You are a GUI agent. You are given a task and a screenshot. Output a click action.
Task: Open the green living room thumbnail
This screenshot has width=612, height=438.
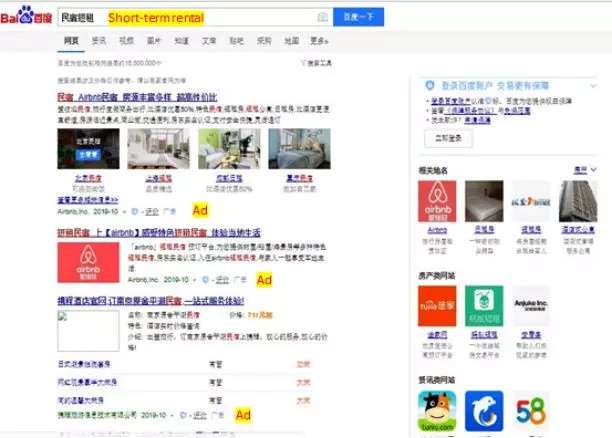coord(229,149)
